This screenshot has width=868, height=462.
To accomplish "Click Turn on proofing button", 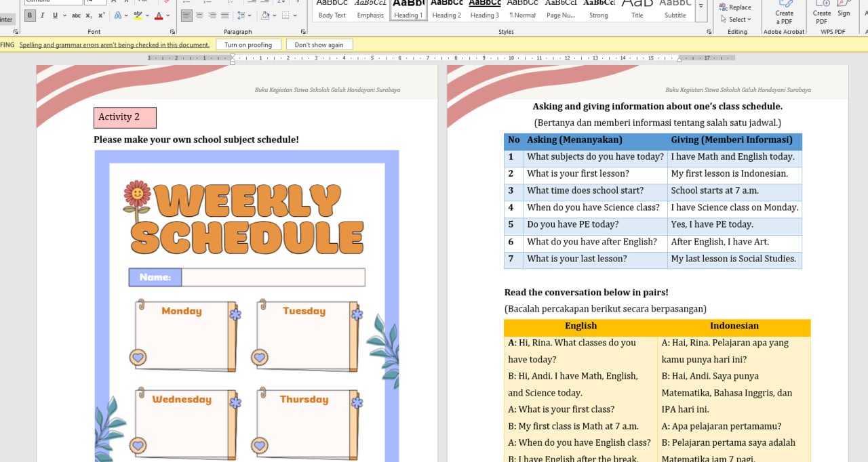I will coord(248,45).
